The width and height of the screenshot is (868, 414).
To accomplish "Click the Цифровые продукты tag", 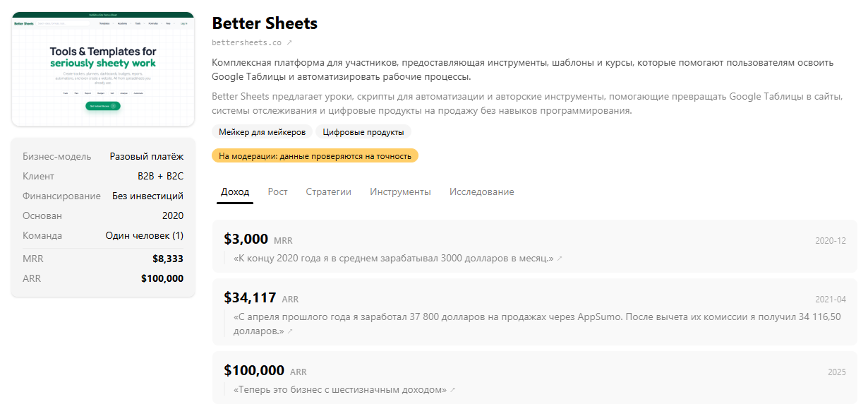I will click(x=363, y=132).
